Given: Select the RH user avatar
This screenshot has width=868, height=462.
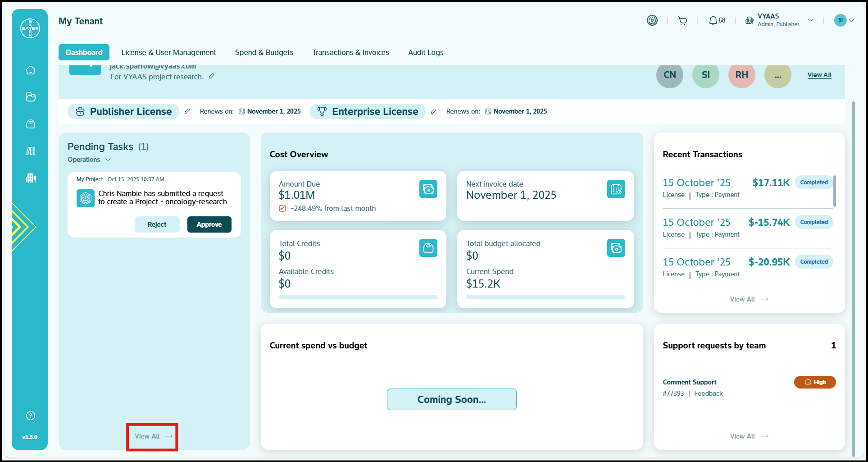Looking at the screenshot, I should (x=741, y=75).
